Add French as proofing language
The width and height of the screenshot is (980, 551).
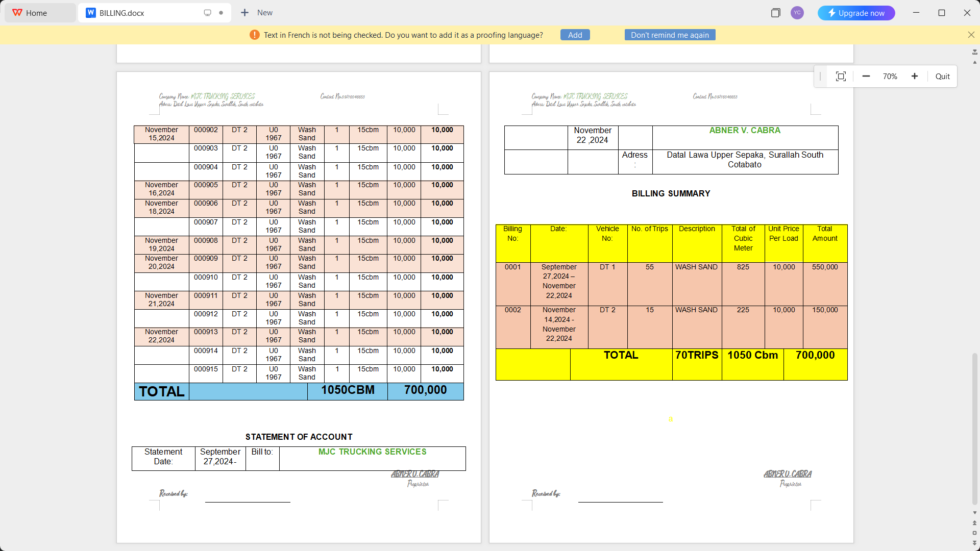[x=575, y=35]
